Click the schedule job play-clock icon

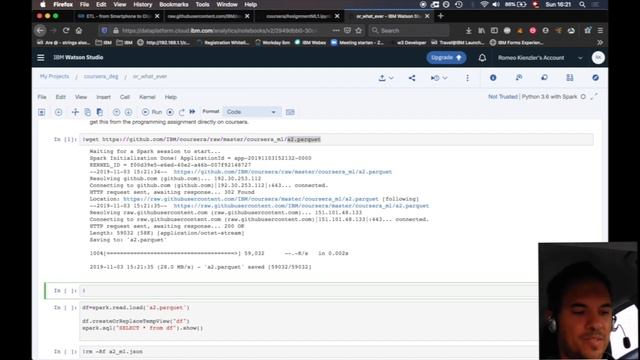pos(435,78)
